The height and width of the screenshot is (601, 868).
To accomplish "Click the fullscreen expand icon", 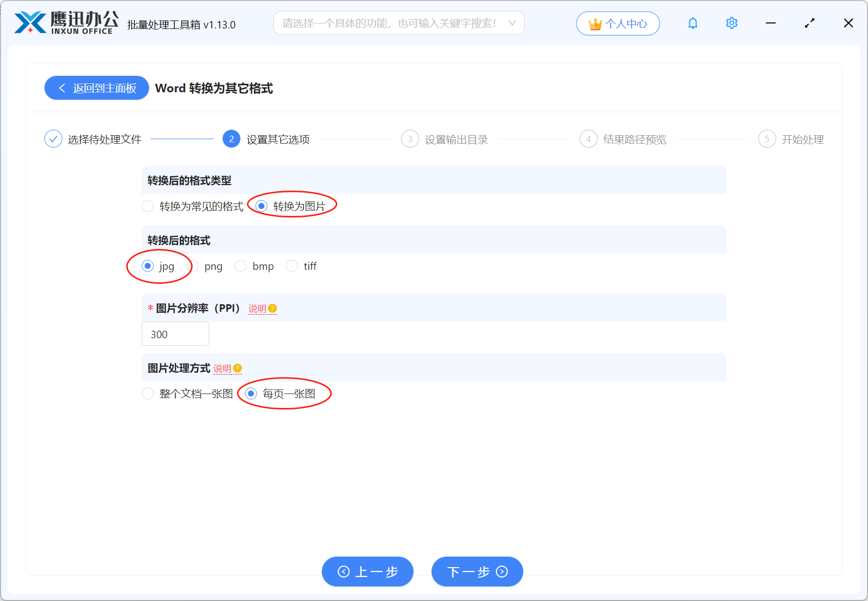I will coord(809,23).
